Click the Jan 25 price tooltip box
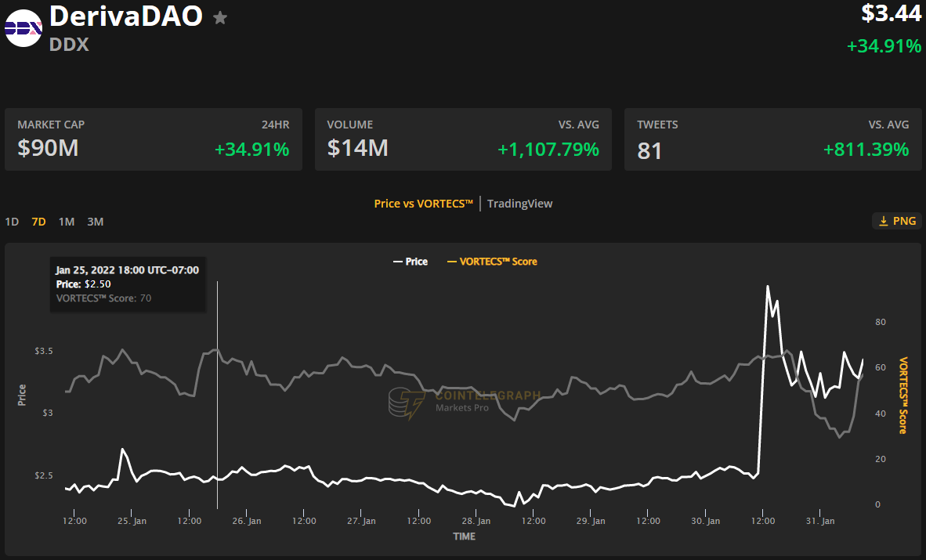This screenshot has height=560, width=926. point(128,284)
